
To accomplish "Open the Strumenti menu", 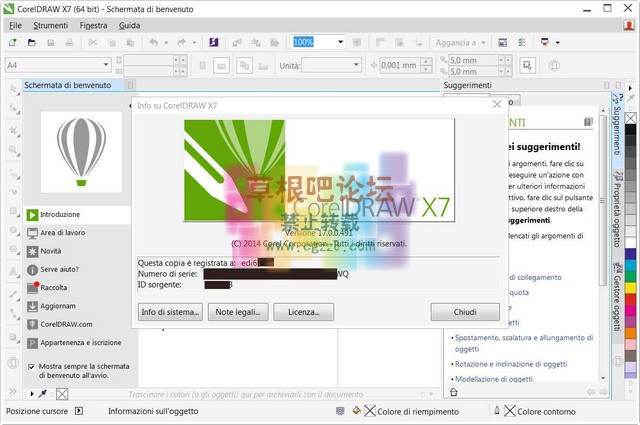I will point(51,25).
